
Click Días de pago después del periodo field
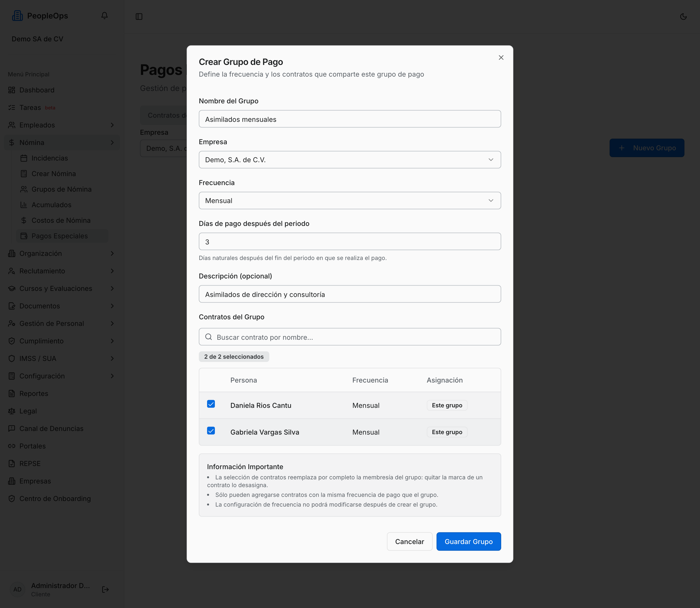coord(350,241)
